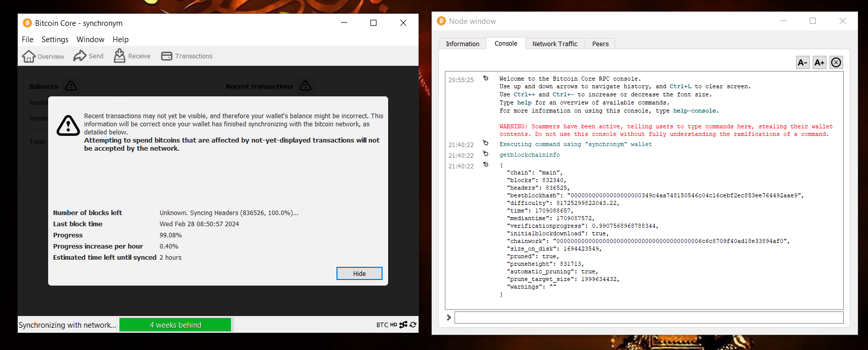The width and height of the screenshot is (868, 350).
Task: Open the Send page
Action: (88, 56)
